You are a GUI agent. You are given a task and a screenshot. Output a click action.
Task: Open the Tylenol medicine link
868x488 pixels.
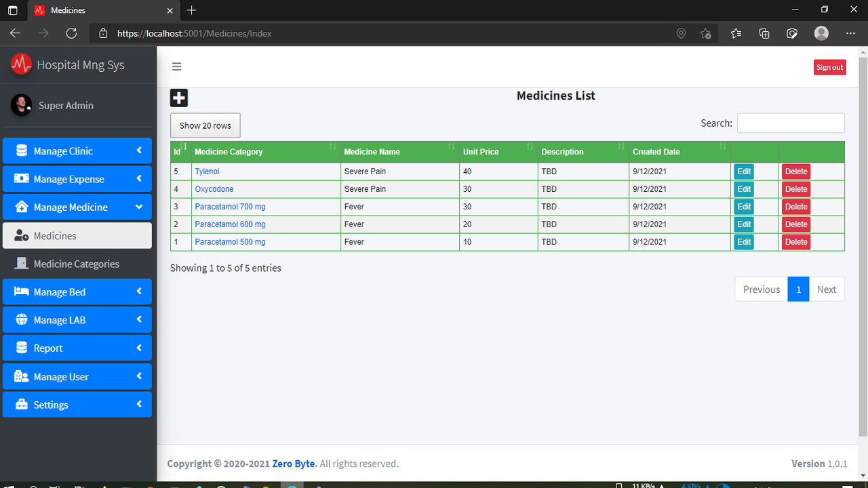coord(206,171)
